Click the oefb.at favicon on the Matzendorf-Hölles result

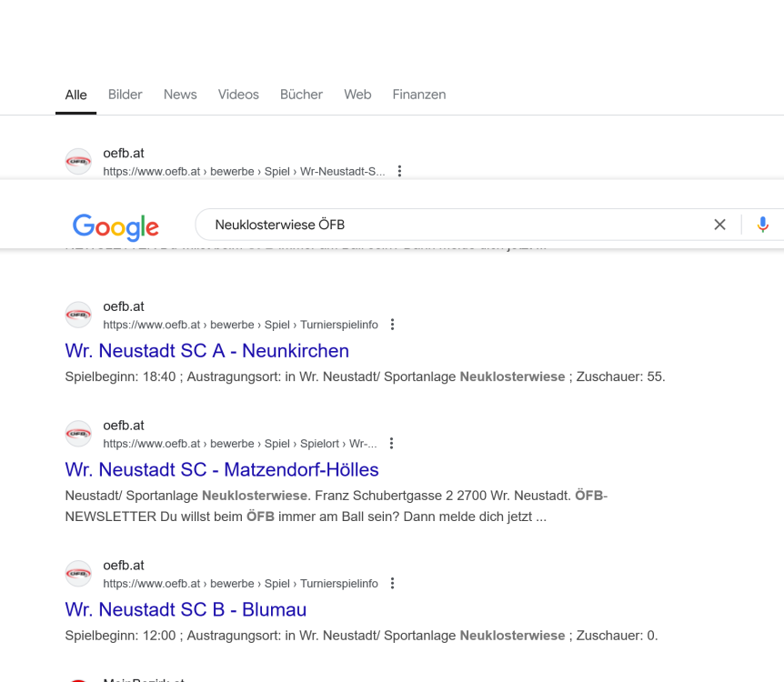pos(78,433)
